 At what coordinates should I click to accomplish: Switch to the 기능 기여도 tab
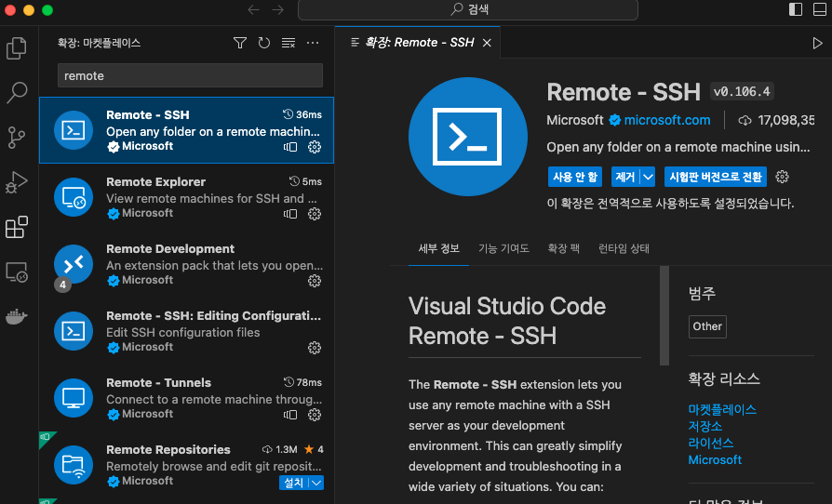point(503,248)
